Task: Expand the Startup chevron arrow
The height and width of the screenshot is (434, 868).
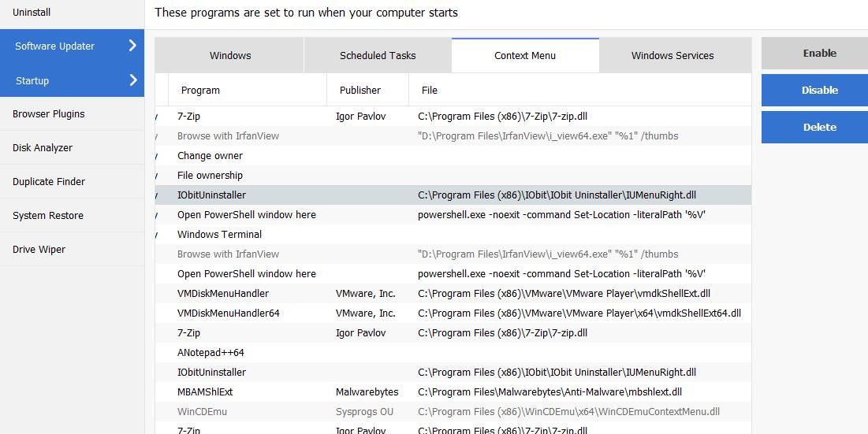Action: pos(133,80)
